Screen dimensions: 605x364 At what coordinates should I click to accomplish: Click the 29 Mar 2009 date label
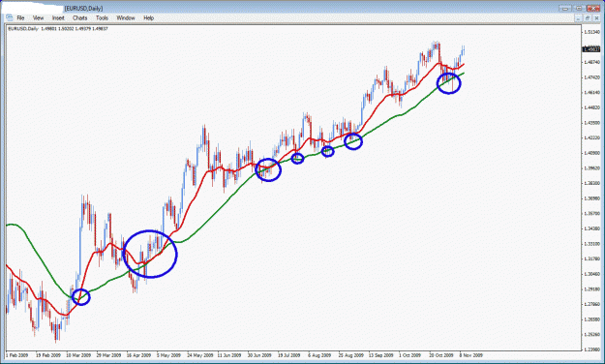[x=108, y=355]
